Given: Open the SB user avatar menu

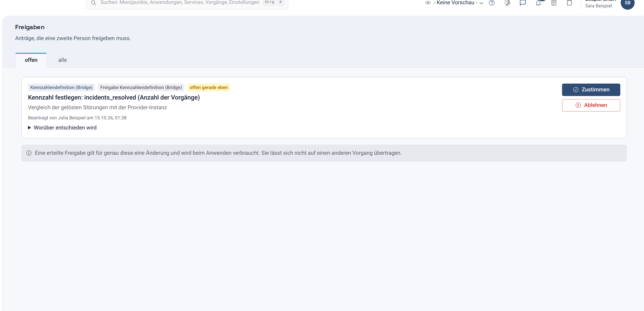Looking at the screenshot, I should (627, 3).
